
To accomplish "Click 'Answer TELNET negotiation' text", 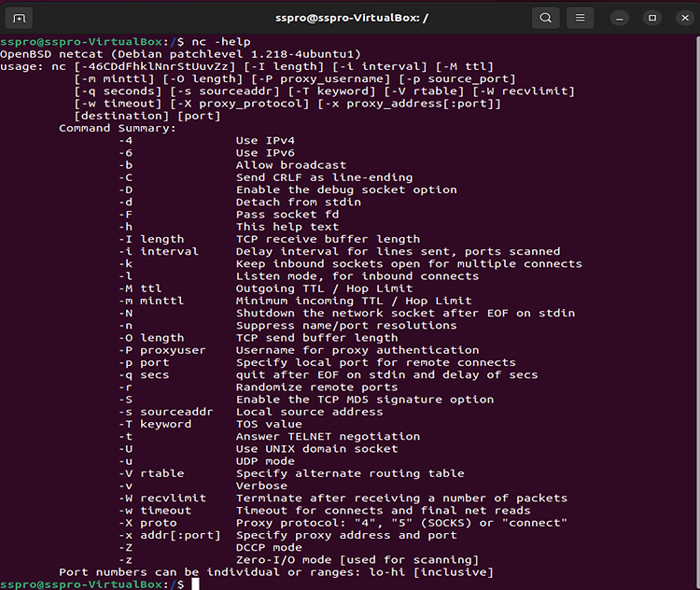I will coord(328,436).
